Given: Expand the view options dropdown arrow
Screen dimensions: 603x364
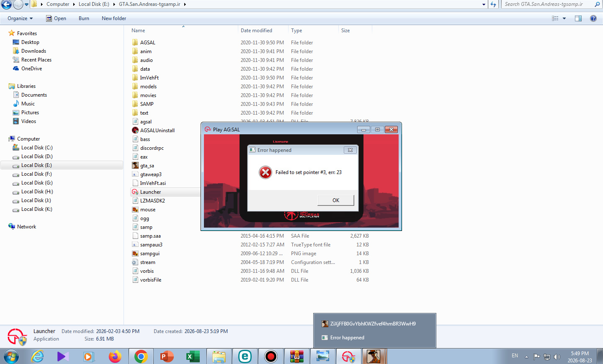Looking at the screenshot, I should pyautogui.click(x=564, y=18).
